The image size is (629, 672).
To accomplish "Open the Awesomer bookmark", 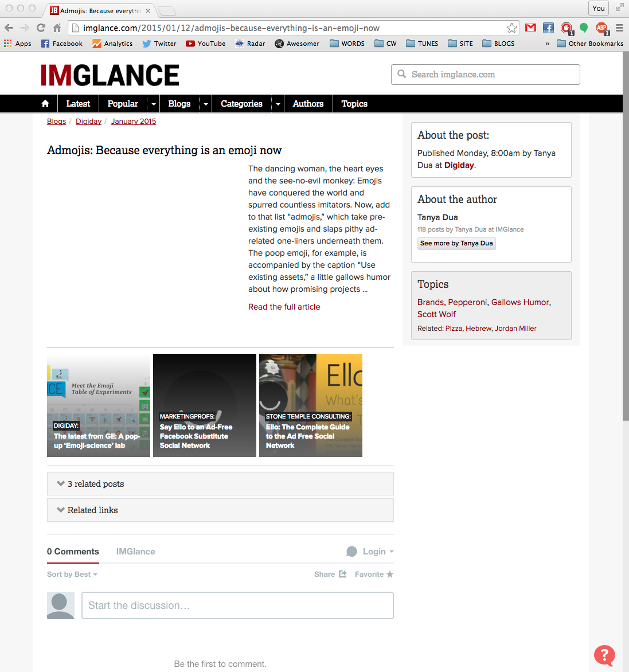I will coord(297,44).
